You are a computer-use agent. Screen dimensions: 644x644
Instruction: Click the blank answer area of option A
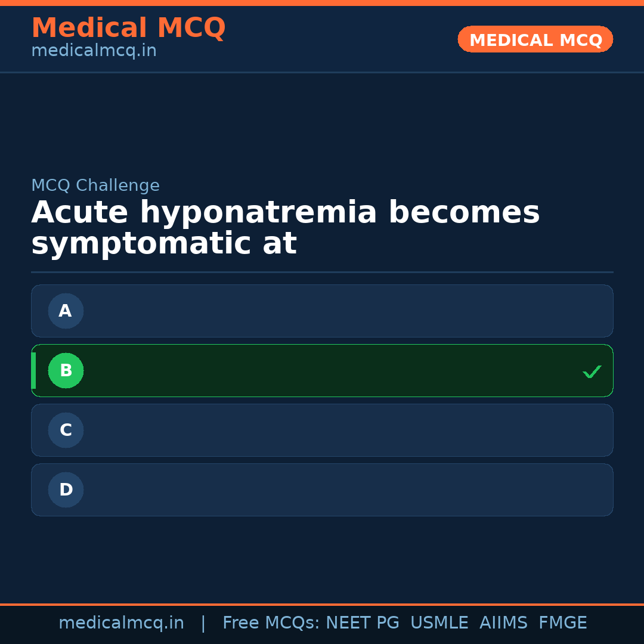tap(346, 311)
